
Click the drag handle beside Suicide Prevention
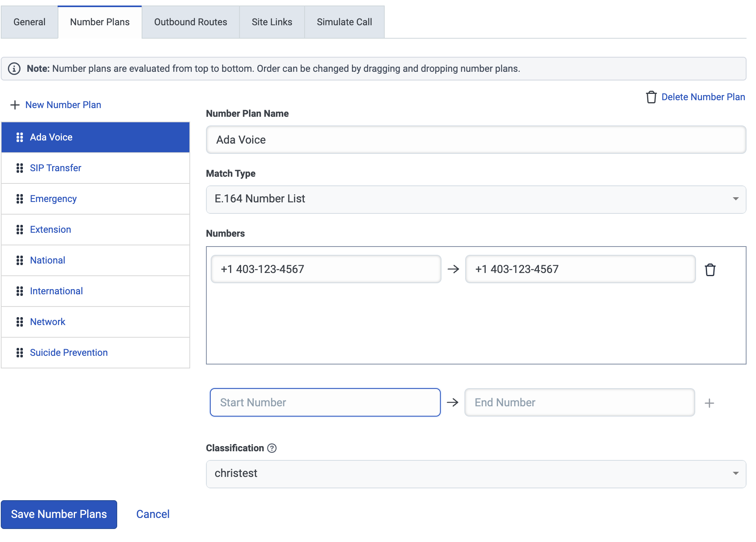point(19,353)
